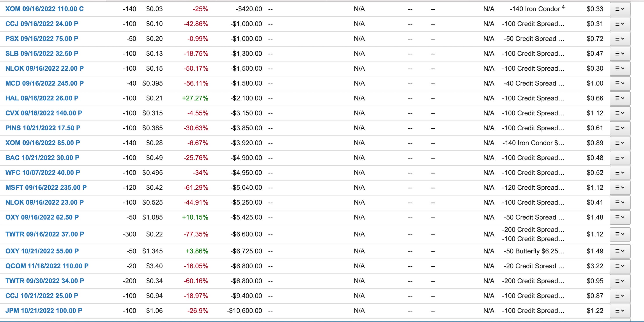Screen dimensions: 644x322
Task: Open actions menu for XOM 110.00 C row
Action: point(620,9)
